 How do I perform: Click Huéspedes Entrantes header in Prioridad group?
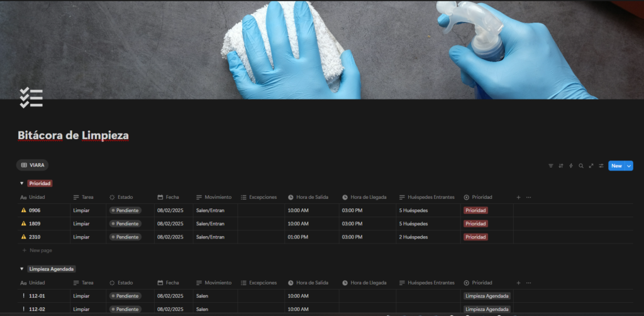pyautogui.click(x=428, y=197)
